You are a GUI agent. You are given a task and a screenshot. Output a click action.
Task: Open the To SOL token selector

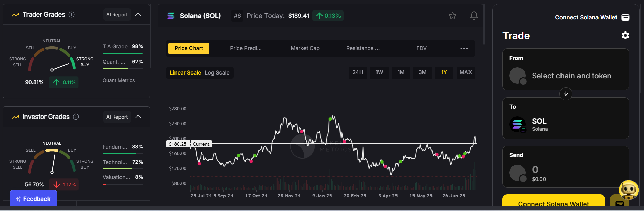(x=566, y=118)
